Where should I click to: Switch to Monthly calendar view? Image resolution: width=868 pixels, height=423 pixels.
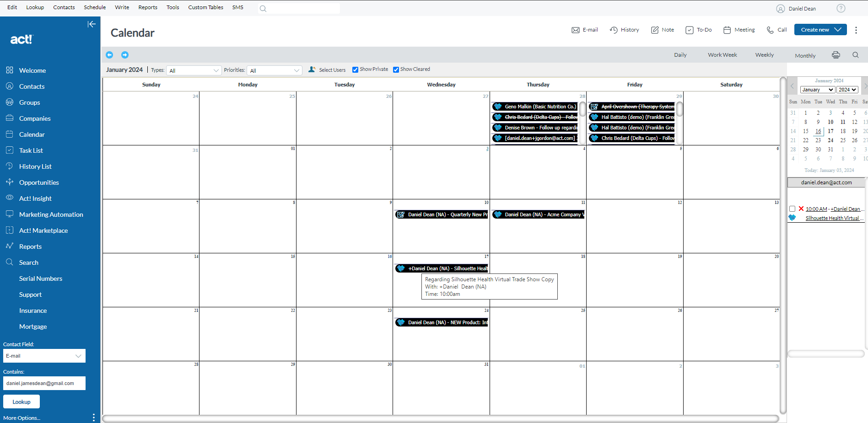point(805,56)
